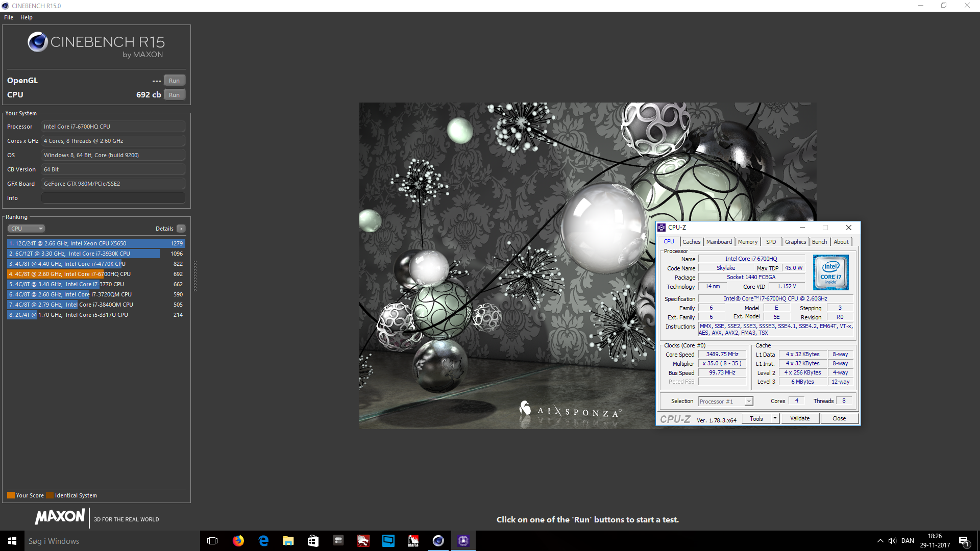
Task: Click the rendered AIXSPONZA scene image
Action: (x=587, y=265)
